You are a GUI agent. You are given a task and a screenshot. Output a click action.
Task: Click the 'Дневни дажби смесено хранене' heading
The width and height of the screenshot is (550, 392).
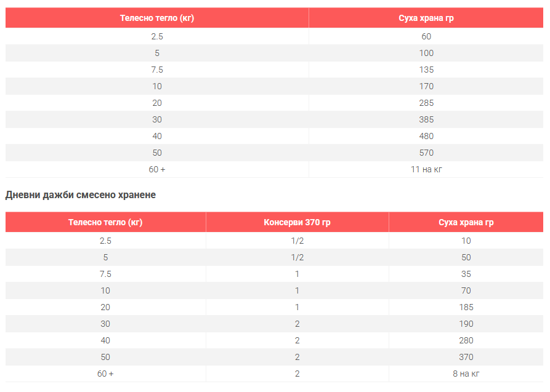pyautogui.click(x=81, y=195)
